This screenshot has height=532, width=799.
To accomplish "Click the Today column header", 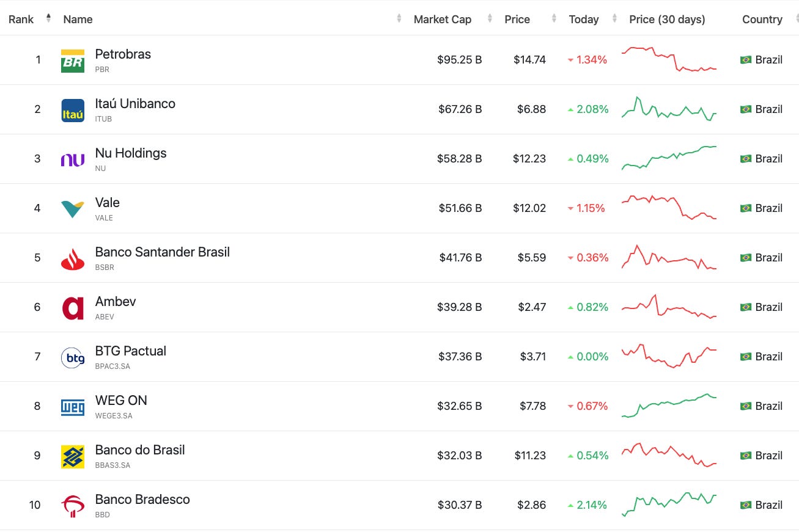I will pos(584,19).
